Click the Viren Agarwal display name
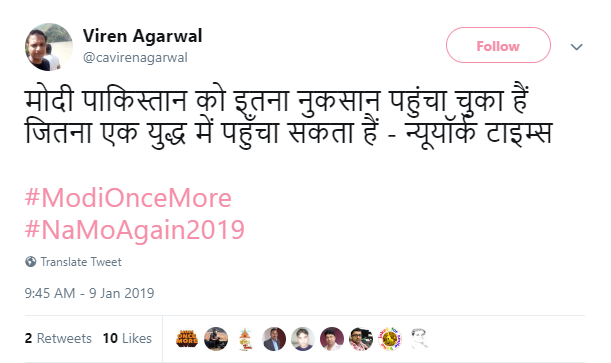The image size is (611, 363). pos(142,36)
